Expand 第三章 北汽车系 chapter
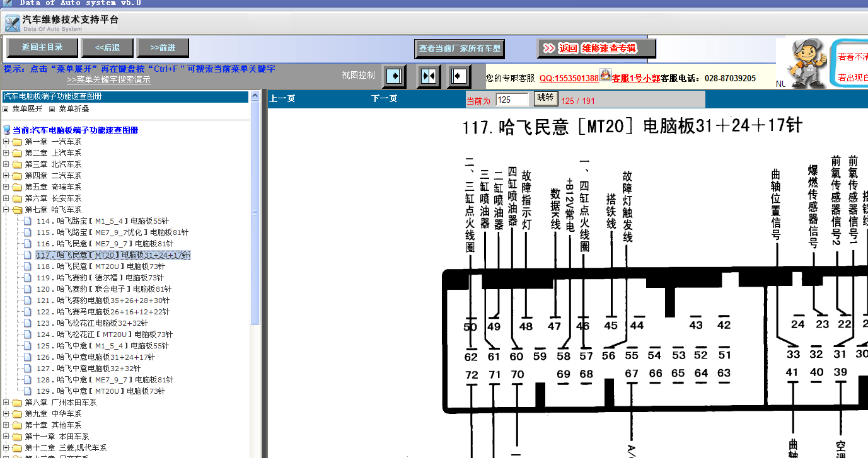The height and width of the screenshot is (458, 868). (x=6, y=164)
